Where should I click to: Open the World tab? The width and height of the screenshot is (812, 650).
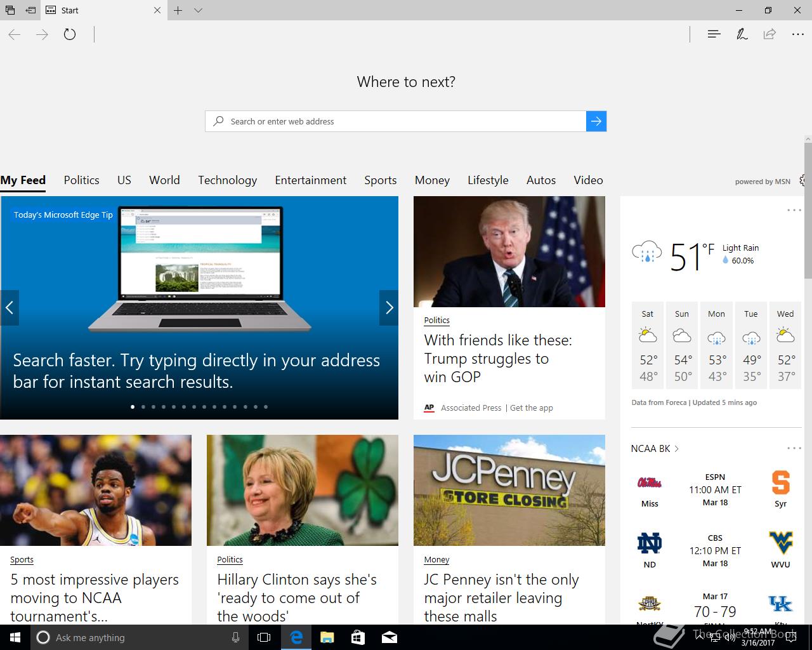164,180
